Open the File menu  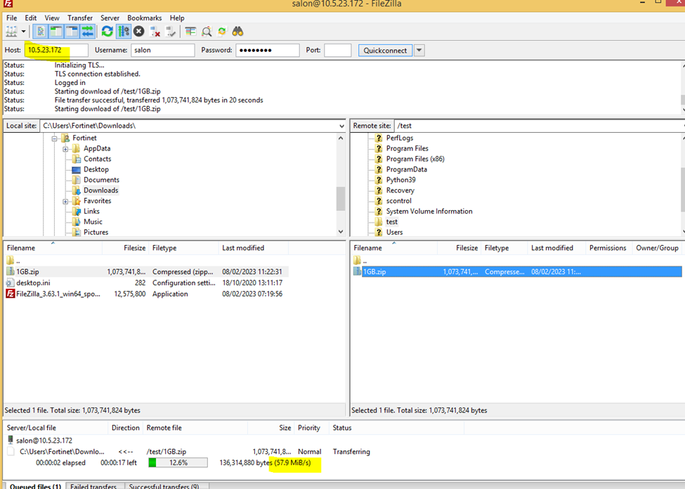[11, 18]
